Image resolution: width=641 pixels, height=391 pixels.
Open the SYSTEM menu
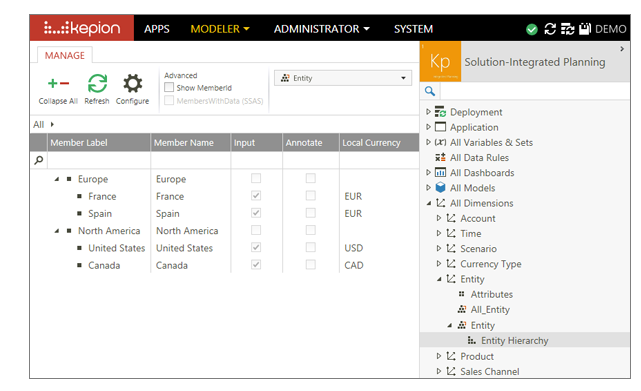413,29
